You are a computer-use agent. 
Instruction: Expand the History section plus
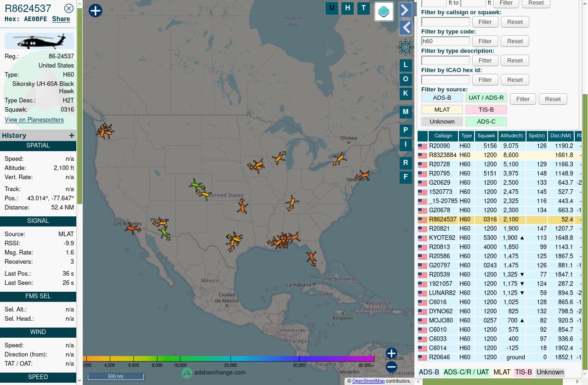[x=72, y=136]
